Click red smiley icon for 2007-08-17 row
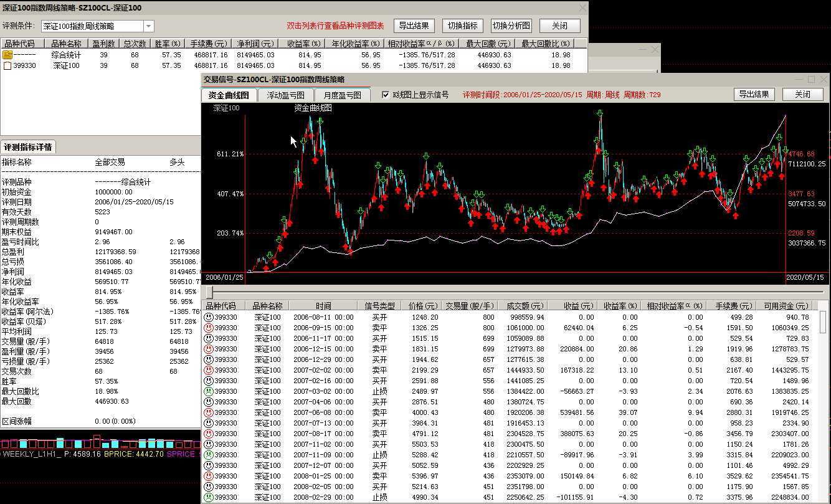The width and height of the screenshot is (831, 504). (x=209, y=434)
